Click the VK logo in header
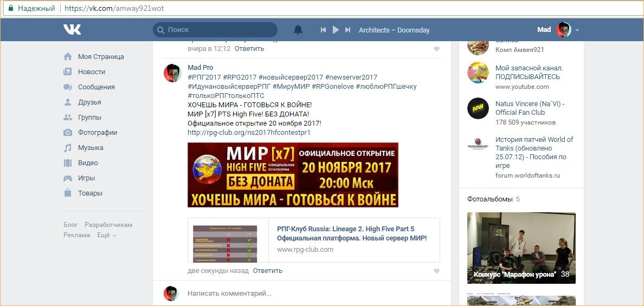Viewport: 644px width, 306px height. tap(72, 30)
